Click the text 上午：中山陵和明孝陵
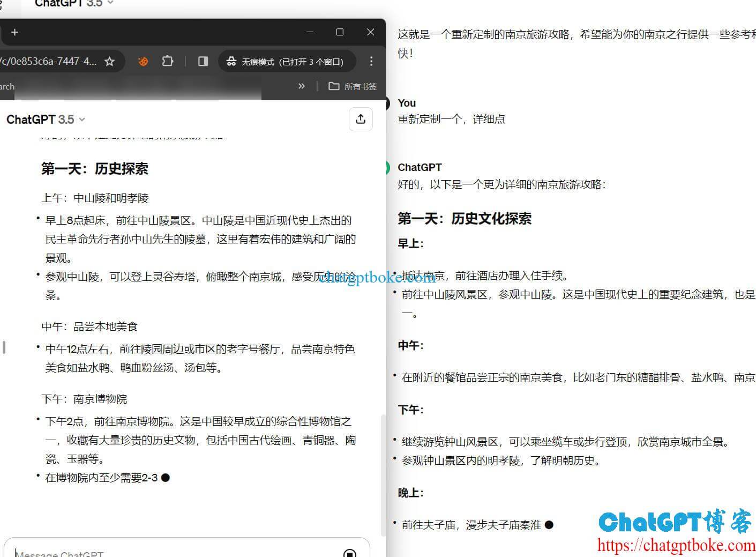The width and height of the screenshot is (756, 557). [x=95, y=198]
